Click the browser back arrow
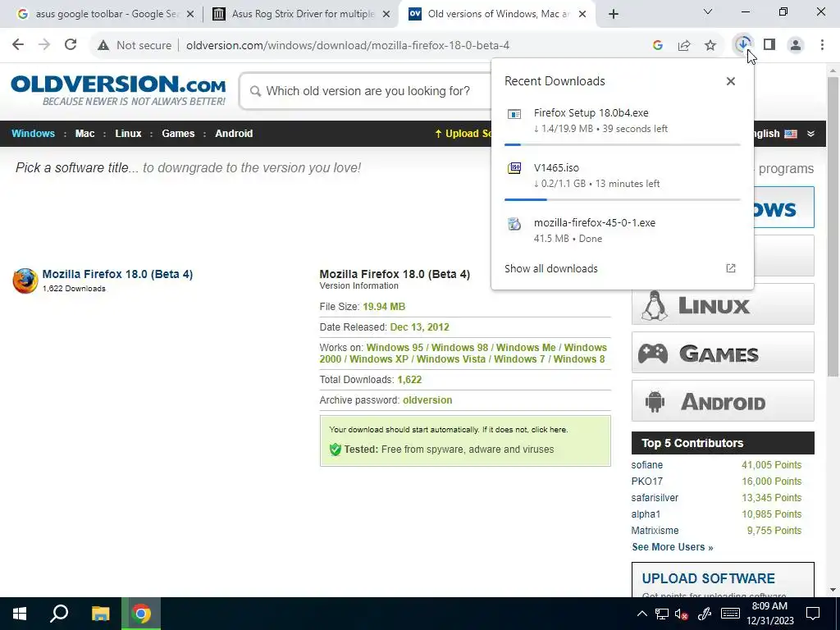The image size is (840, 630). point(18,45)
